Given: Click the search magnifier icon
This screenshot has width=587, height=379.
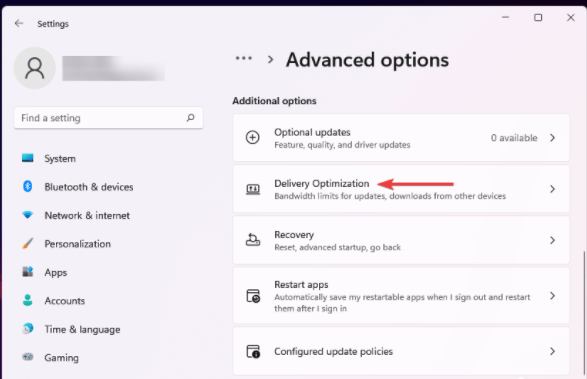Looking at the screenshot, I should click(191, 118).
